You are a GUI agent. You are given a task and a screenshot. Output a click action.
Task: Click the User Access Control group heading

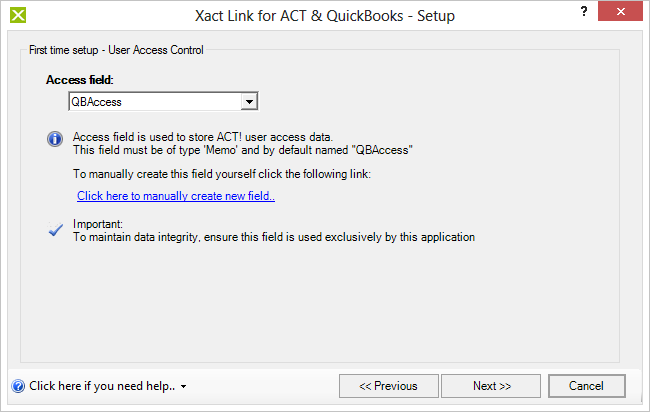[x=116, y=50]
